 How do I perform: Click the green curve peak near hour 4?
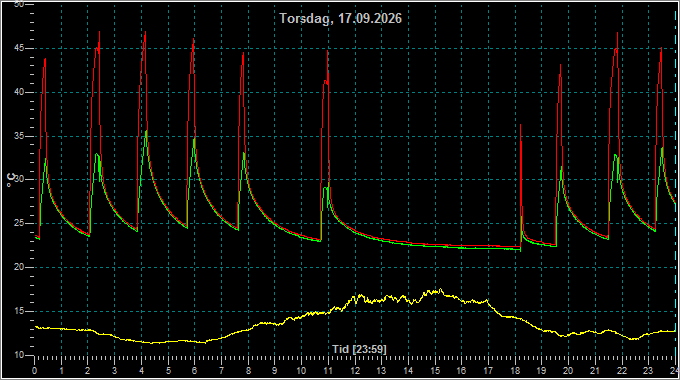146,131
